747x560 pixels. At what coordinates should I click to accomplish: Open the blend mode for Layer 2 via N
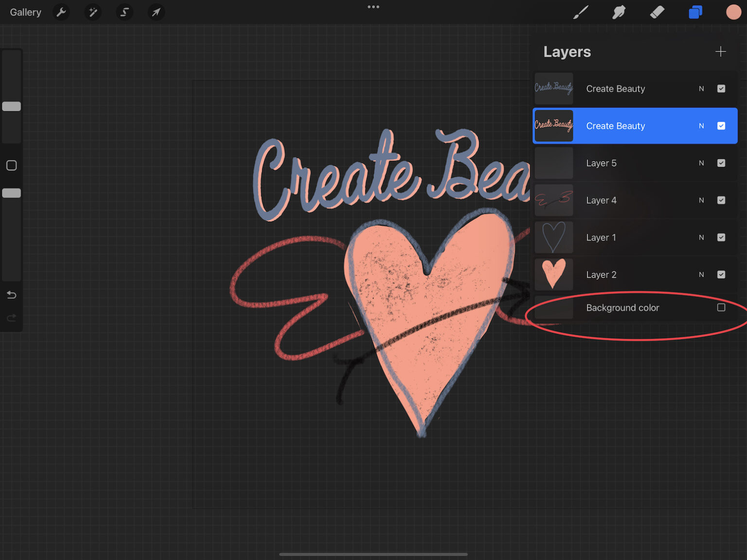(x=701, y=274)
